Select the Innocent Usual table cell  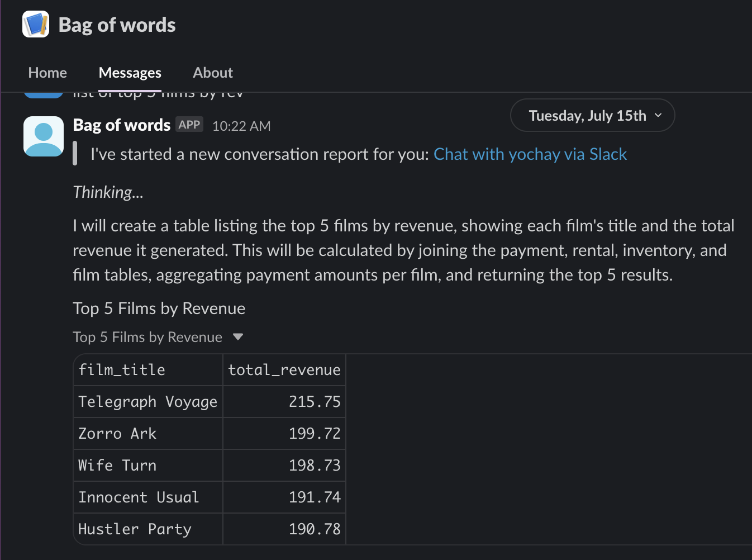(139, 497)
